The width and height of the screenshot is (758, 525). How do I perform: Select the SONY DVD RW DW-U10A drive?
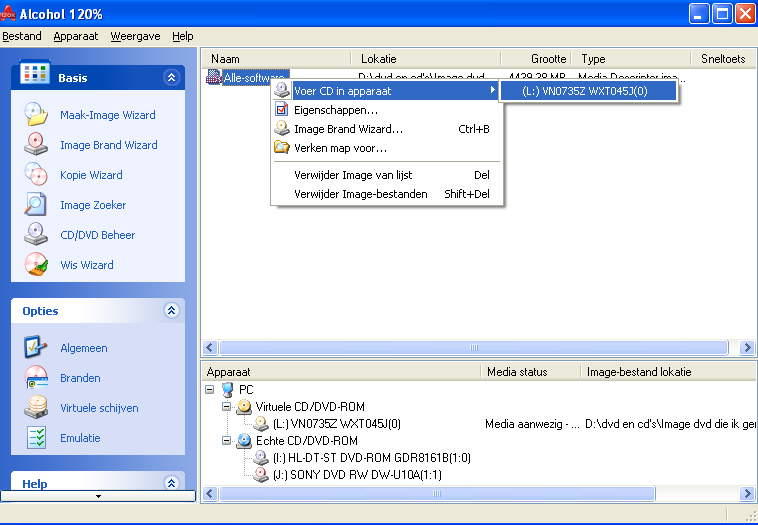(357, 475)
